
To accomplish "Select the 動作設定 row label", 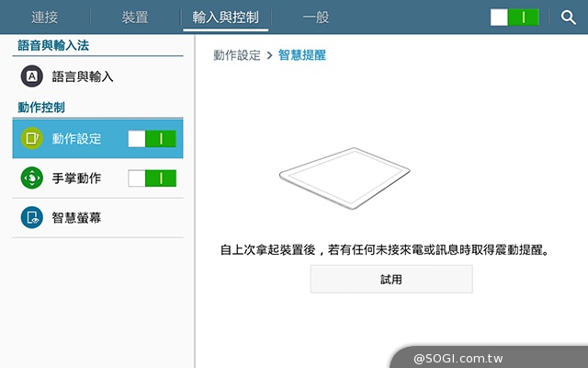I will pos(76,139).
